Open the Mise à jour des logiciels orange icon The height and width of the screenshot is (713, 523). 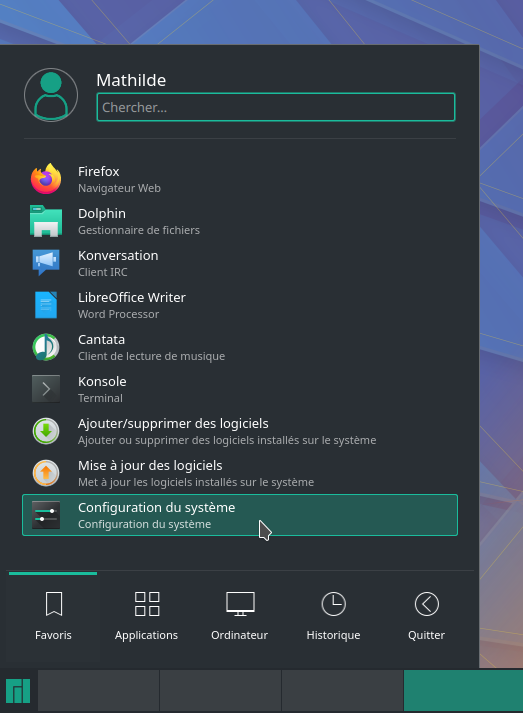click(46, 473)
